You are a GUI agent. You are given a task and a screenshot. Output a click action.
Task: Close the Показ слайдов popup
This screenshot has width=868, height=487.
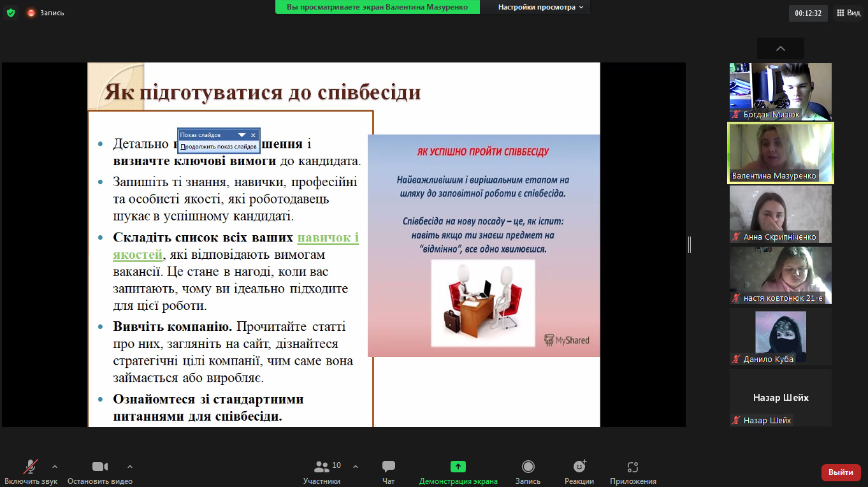[253, 135]
